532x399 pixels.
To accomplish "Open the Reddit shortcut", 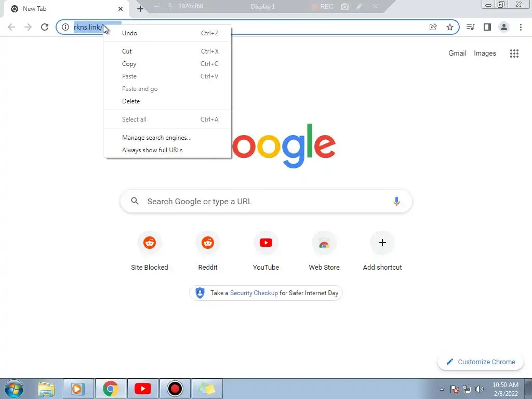I will click(208, 251).
